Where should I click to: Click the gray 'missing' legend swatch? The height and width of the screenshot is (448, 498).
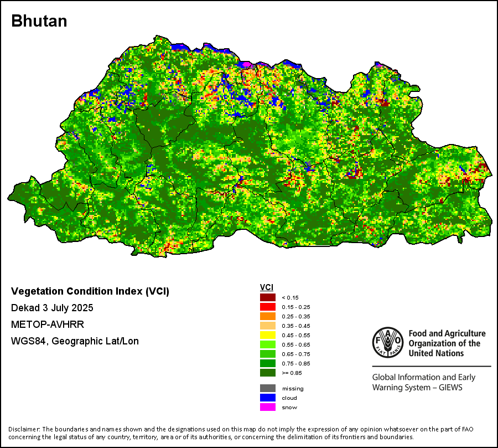click(x=268, y=388)
